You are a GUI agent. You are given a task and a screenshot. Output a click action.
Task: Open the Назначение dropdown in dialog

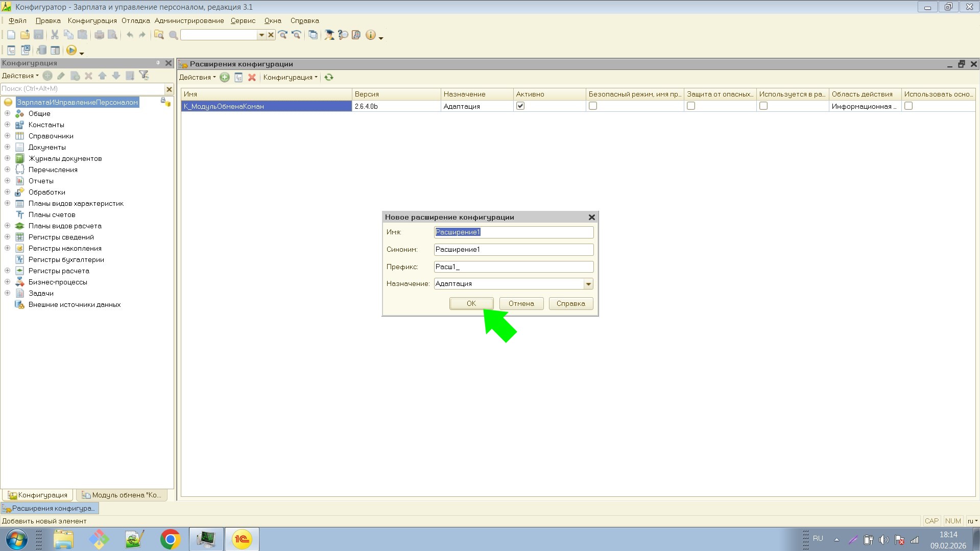coord(588,284)
